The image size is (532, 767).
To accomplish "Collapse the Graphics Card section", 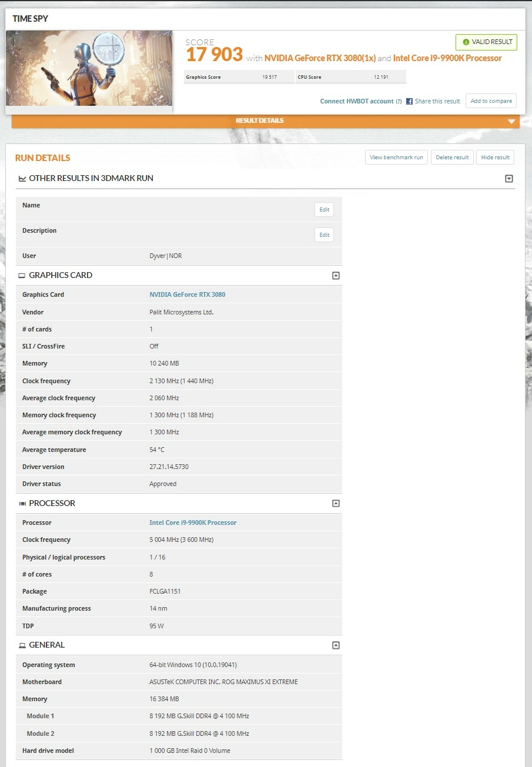I will click(x=336, y=276).
